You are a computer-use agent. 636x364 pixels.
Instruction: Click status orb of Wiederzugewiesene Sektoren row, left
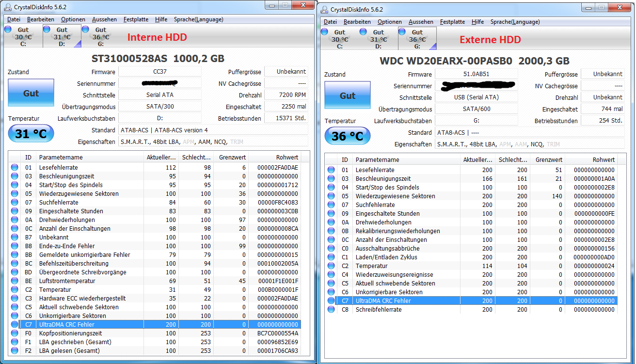tap(15, 193)
